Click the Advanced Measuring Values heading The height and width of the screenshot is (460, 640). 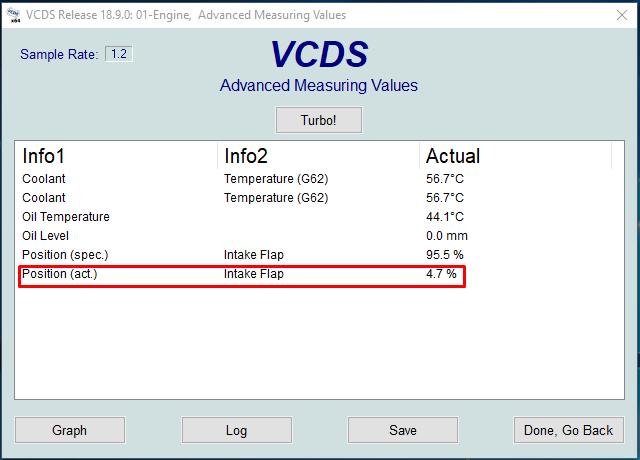[319, 86]
